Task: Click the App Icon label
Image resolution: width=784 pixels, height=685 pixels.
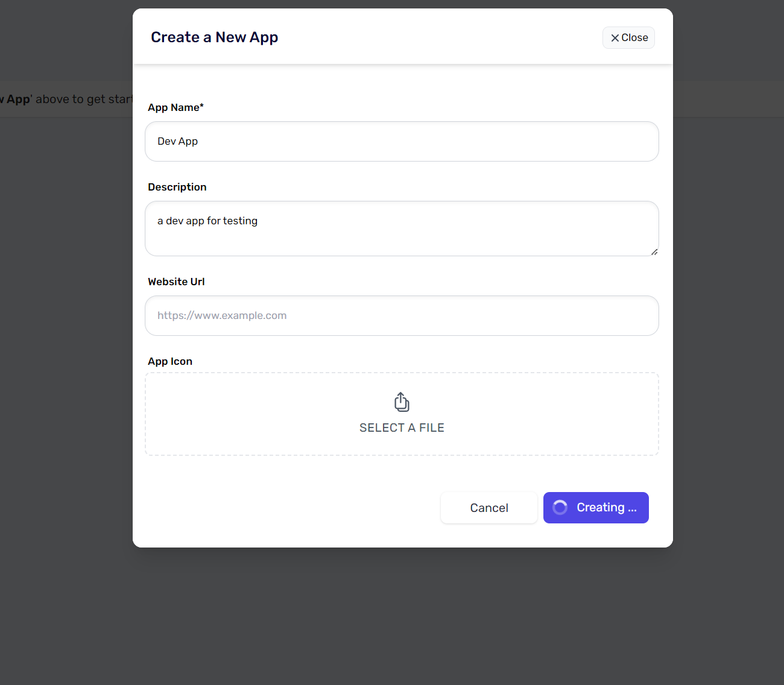Action: tap(170, 361)
